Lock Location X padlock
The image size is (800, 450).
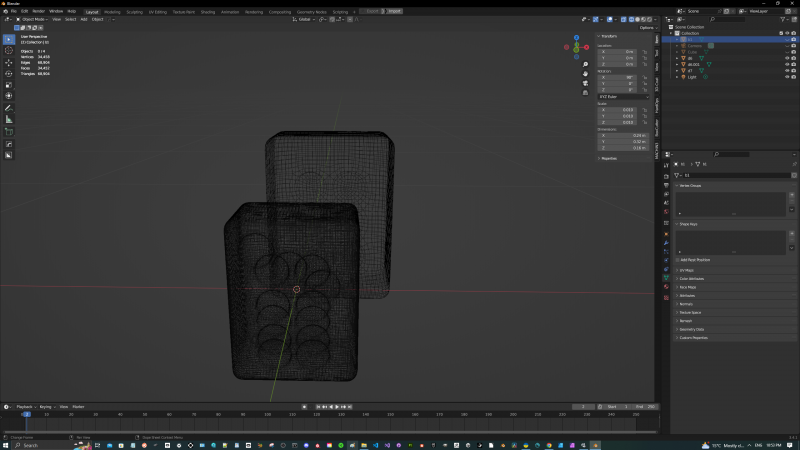click(644, 52)
